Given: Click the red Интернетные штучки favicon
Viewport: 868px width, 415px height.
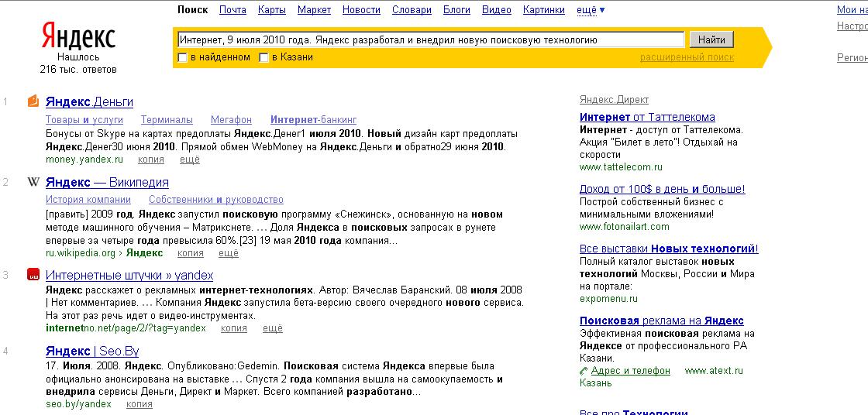Looking at the screenshot, I should (33, 275).
